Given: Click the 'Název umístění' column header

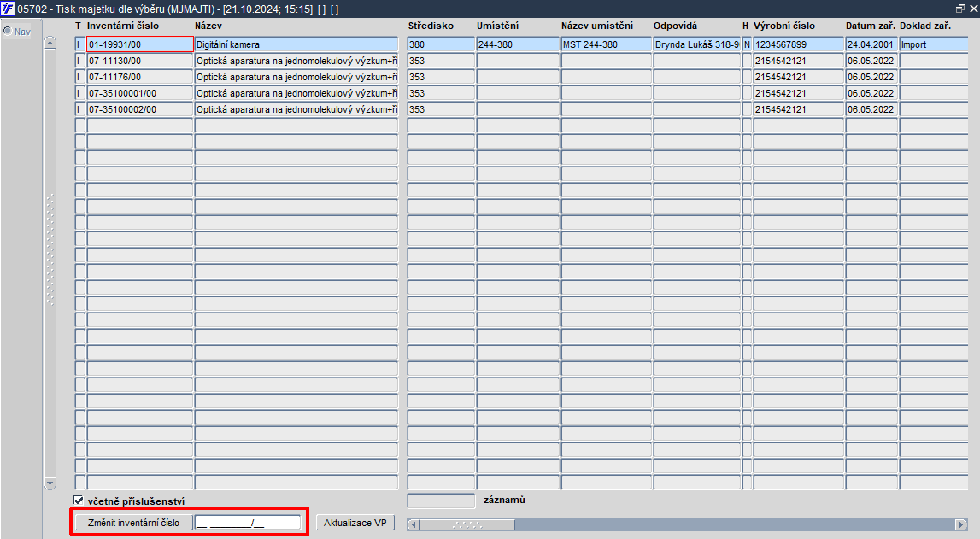Looking at the screenshot, I should 597,26.
